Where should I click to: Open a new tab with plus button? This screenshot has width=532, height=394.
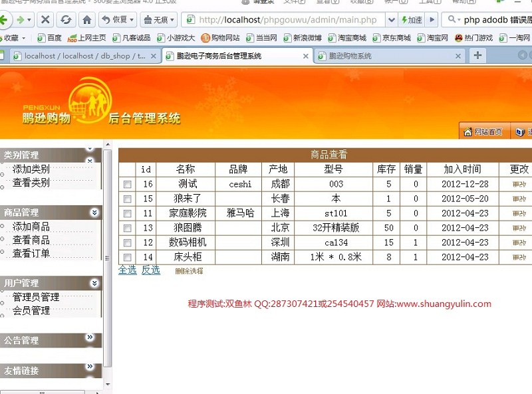[477, 56]
